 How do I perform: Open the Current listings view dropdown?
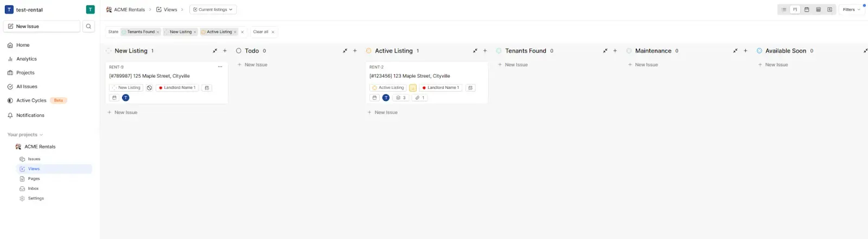coord(213,10)
